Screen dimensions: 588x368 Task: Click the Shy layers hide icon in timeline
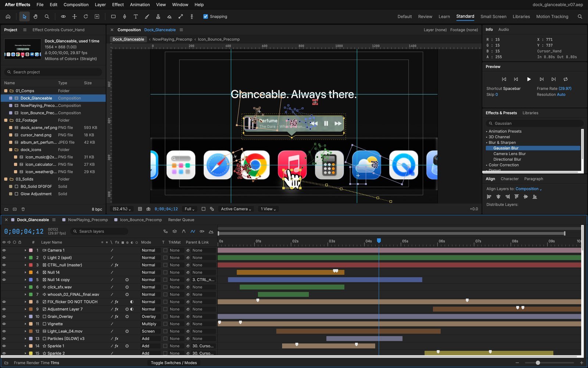click(x=184, y=231)
